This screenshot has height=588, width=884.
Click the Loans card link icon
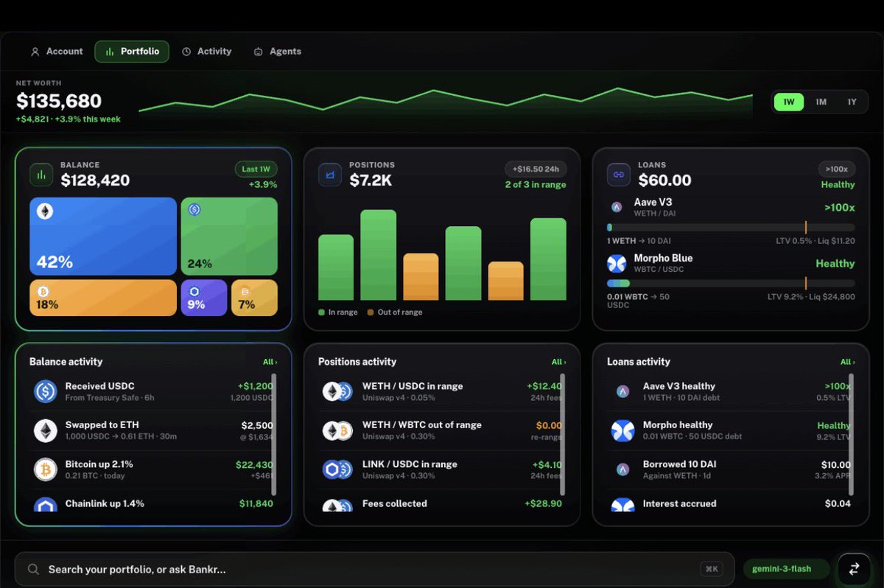(x=619, y=175)
